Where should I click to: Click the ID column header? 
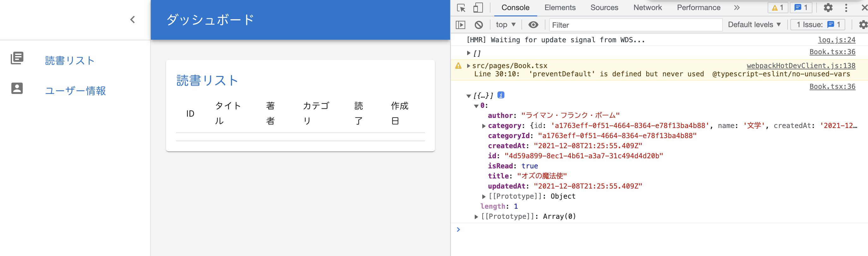pos(190,114)
